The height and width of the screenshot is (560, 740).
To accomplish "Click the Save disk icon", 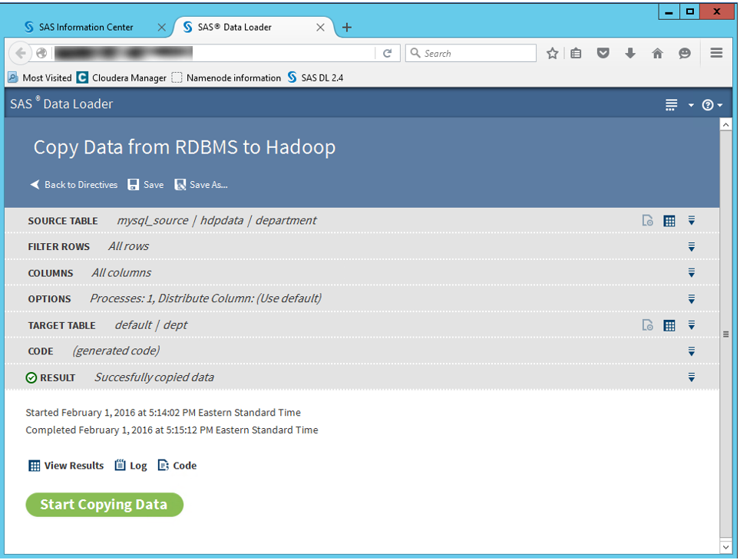I will pos(133,184).
